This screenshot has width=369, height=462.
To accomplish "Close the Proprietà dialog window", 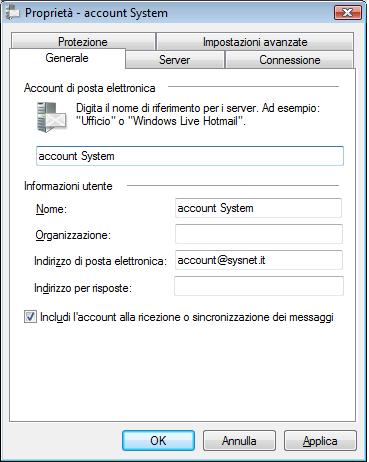I will 348,13.
